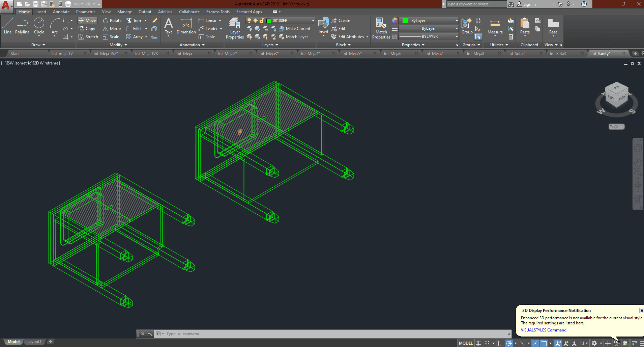Open the 08100FR layer dropdown
644x347 pixels.
(x=313, y=21)
